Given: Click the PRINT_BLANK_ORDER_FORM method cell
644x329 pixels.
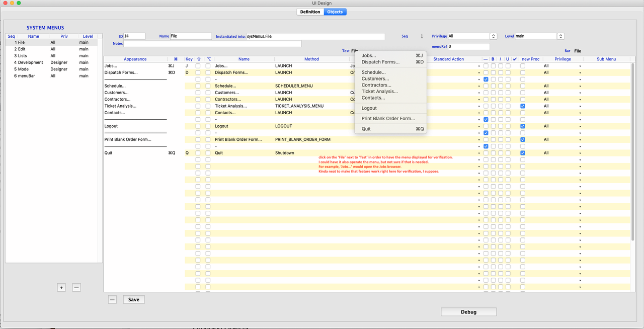Looking at the screenshot, I should click(311, 139).
